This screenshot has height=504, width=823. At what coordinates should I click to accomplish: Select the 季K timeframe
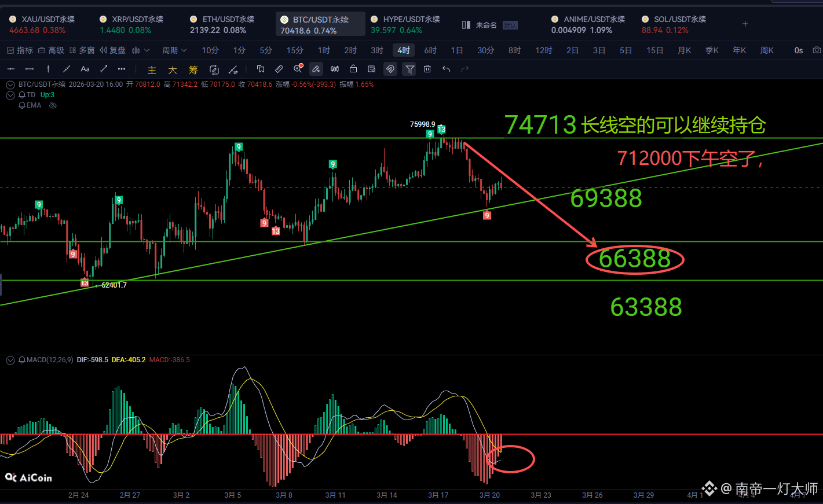click(x=712, y=50)
